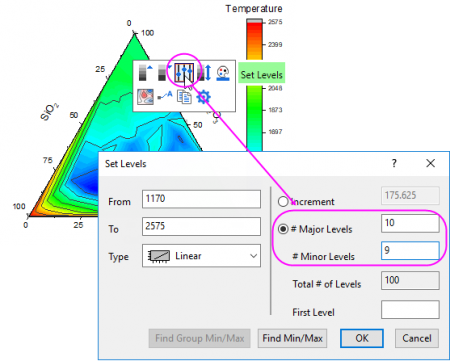Click the Temperature color scale title
Screen dimensions: 450x361
point(254,9)
